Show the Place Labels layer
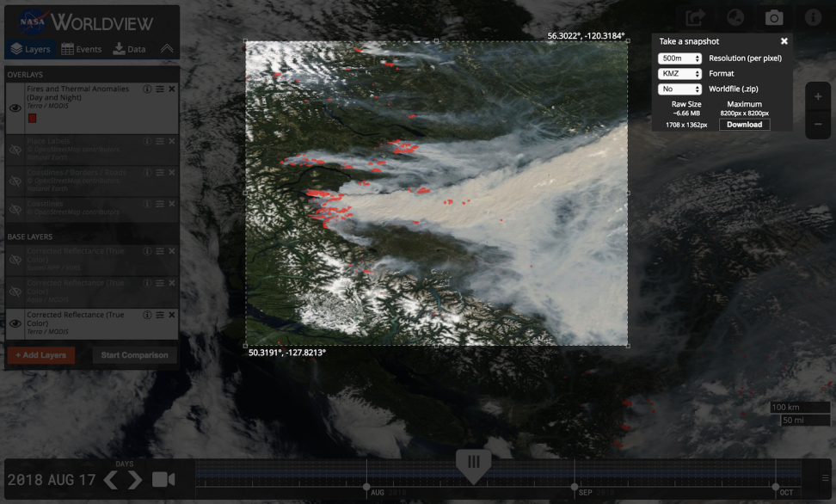Viewport: 836px width, 504px height. point(15,150)
